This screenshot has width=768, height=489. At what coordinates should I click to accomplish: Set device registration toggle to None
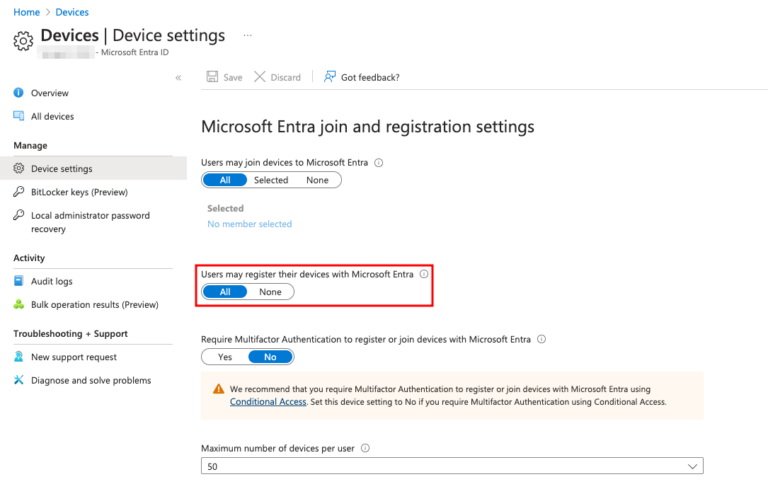(x=270, y=292)
